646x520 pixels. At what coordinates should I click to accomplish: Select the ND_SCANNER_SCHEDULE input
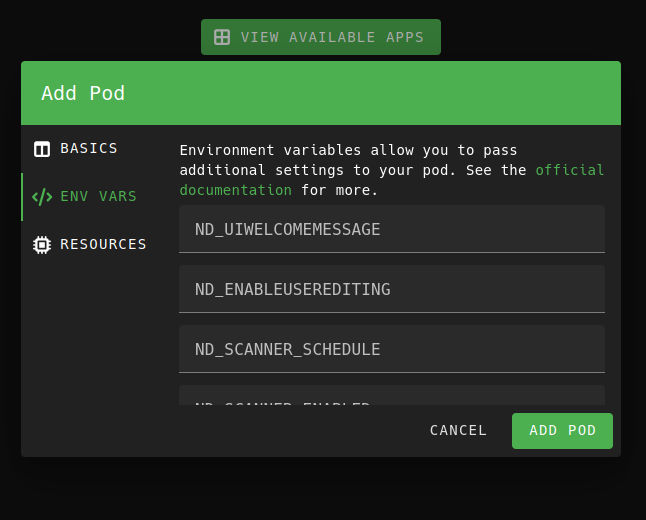(392, 349)
